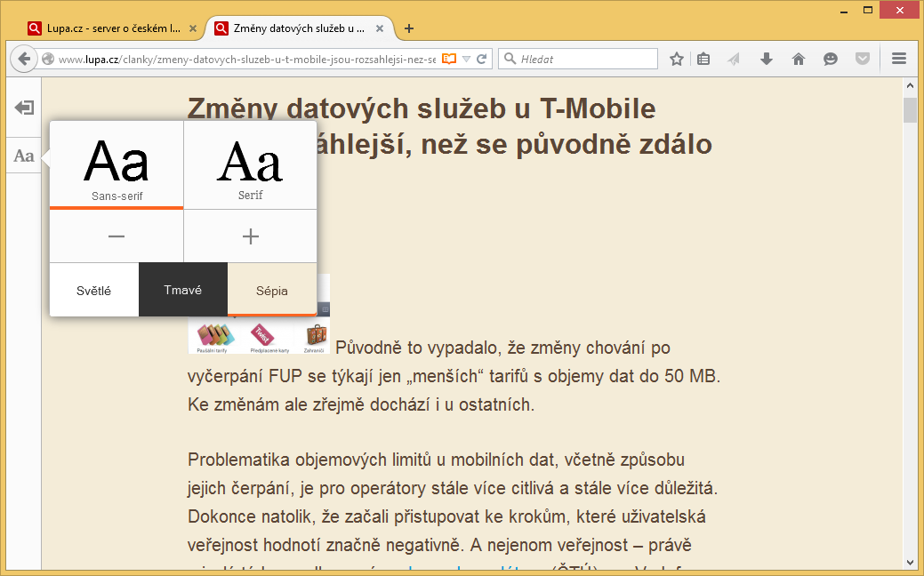
Task: Select the Sans-serif font option
Action: (x=117, y=164)
